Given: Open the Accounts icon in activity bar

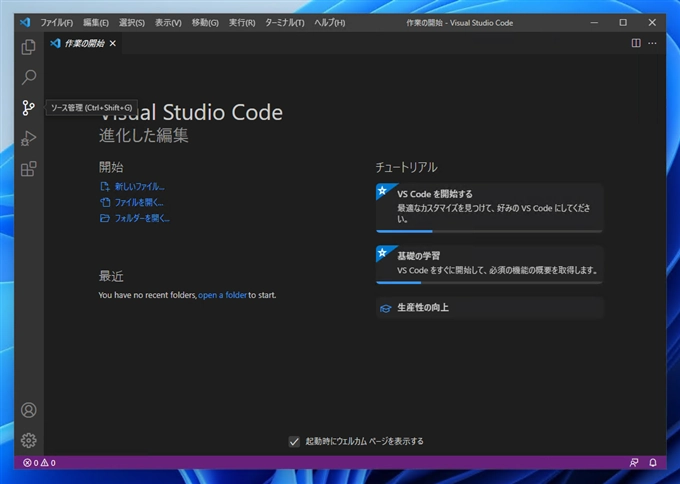Looking at the screenshot, I should tap(29, 410).
